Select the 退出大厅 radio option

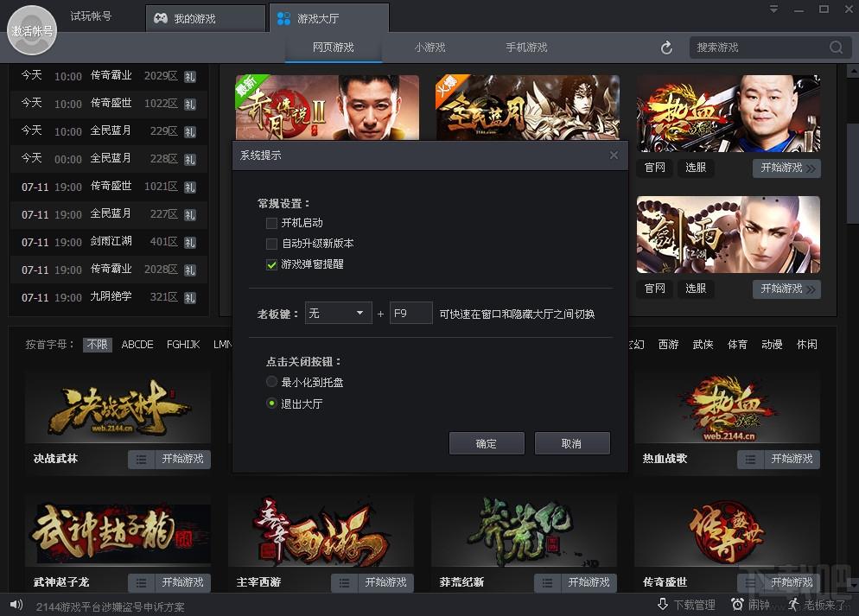(x=271, y=403)
